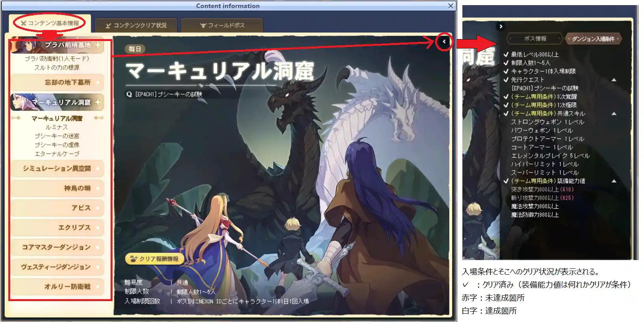Image resolution: width=644 pixels, height=322 pixels.
Task: Expand the 忘却の地下墓所 category
Action: [x=57, y=82]
